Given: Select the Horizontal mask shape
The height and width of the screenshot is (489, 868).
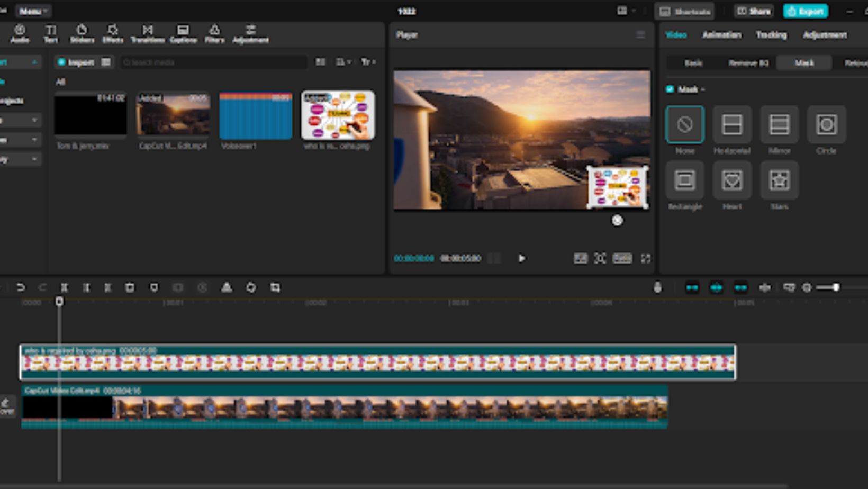Looking at the screenshot, I should (x=732, y=130).
